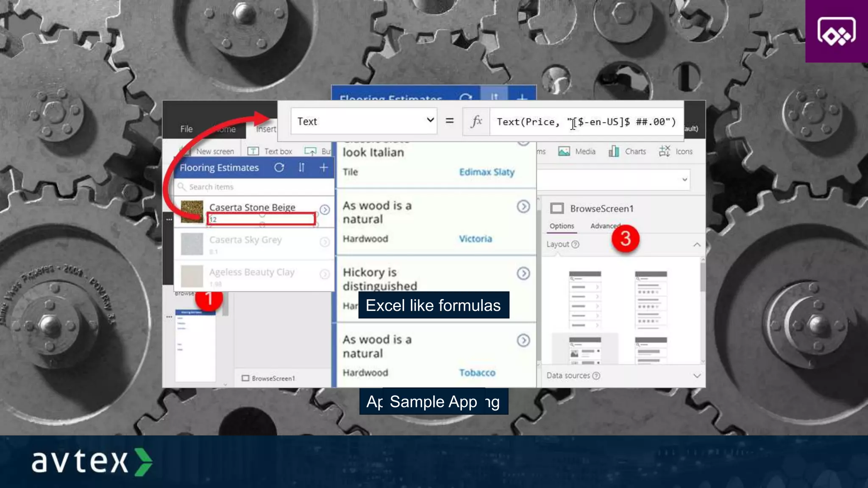The image size is (868, 488).
Task: Click in the formula bar text
Action: [x=586, y=122]
